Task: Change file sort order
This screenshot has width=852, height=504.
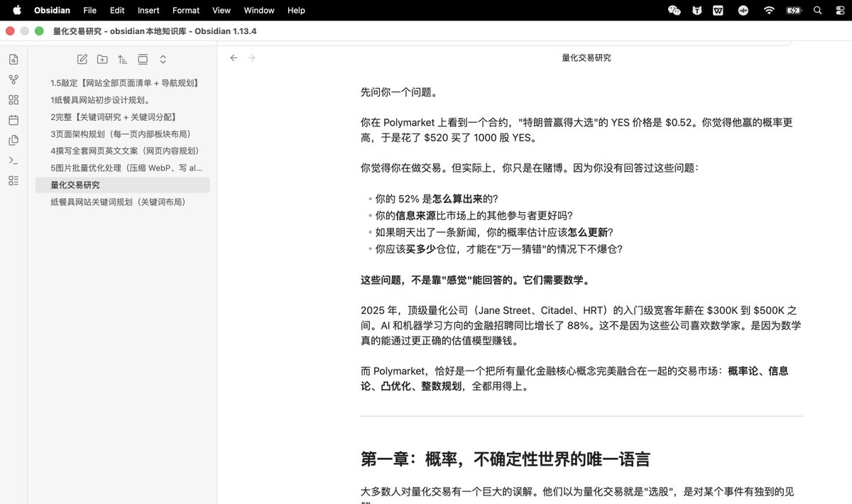Action: tap(122, 60)
